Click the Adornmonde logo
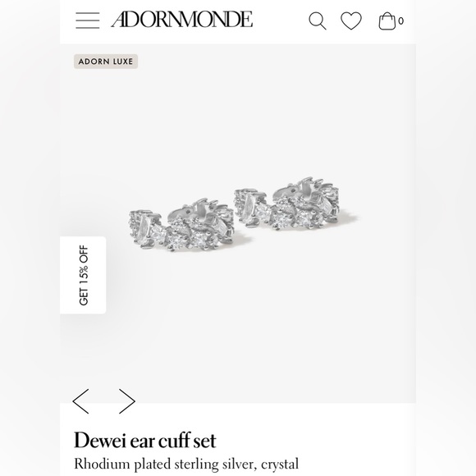The width and height of the screenshot is (476, 476). point(182,20)
